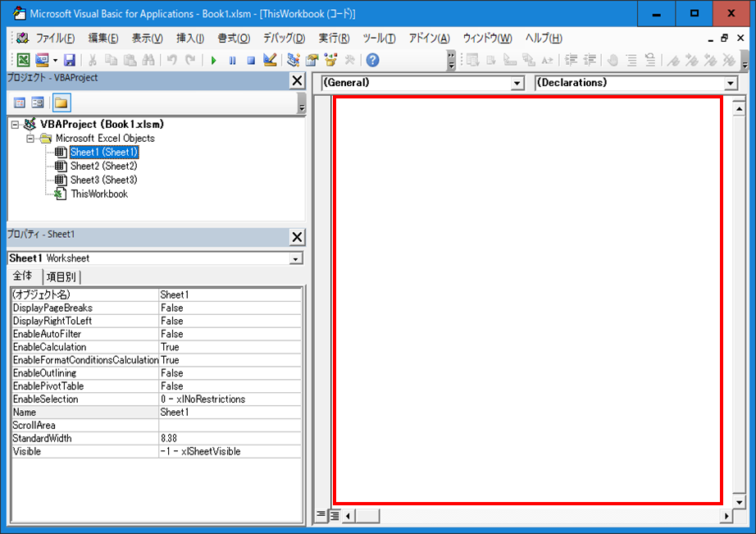Screen dimensions: 756x534
Task: Open the 書式(O) menu
Action: (234, 38)
